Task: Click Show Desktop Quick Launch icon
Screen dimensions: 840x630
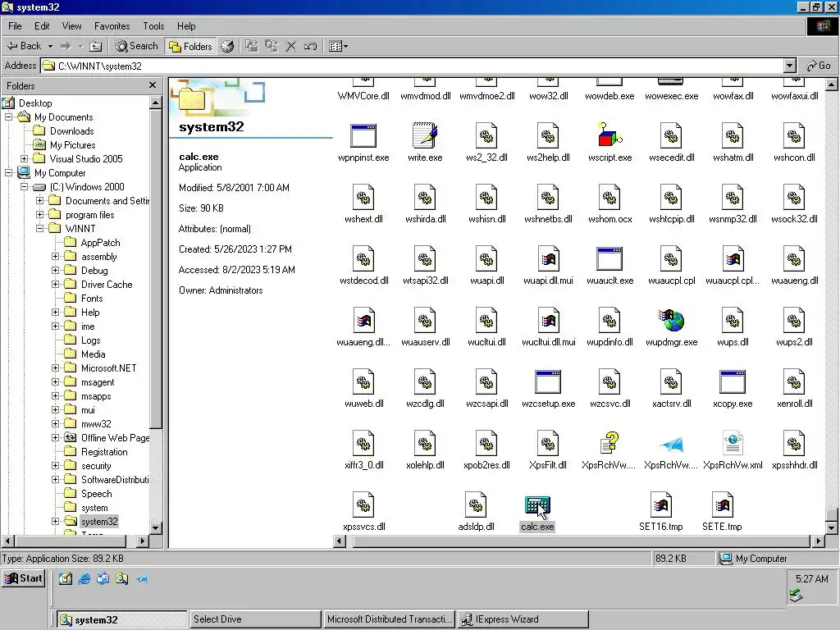Action: [66, 578]
